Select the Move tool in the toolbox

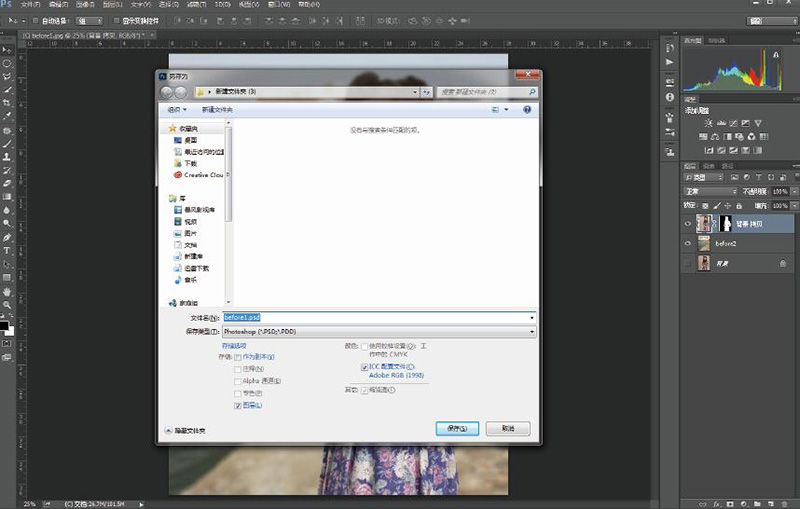click(7, 48)
